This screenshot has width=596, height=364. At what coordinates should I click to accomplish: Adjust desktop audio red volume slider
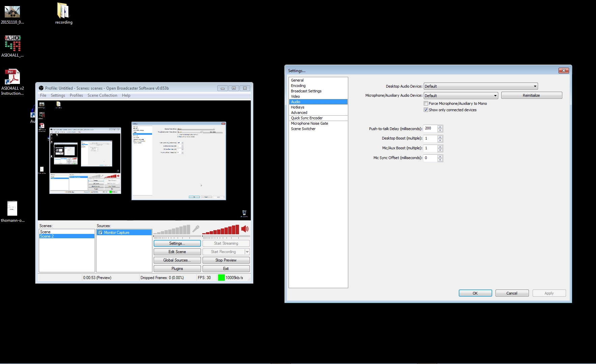221,230
